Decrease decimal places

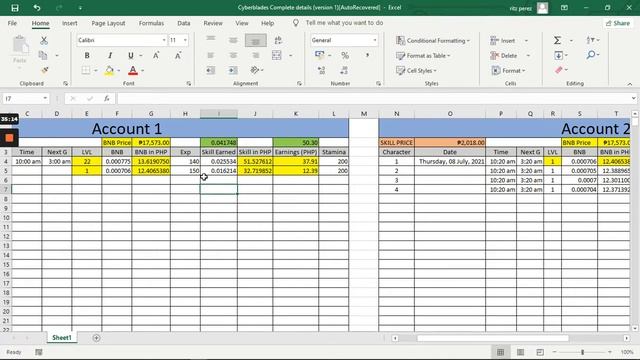click(344, 70)
